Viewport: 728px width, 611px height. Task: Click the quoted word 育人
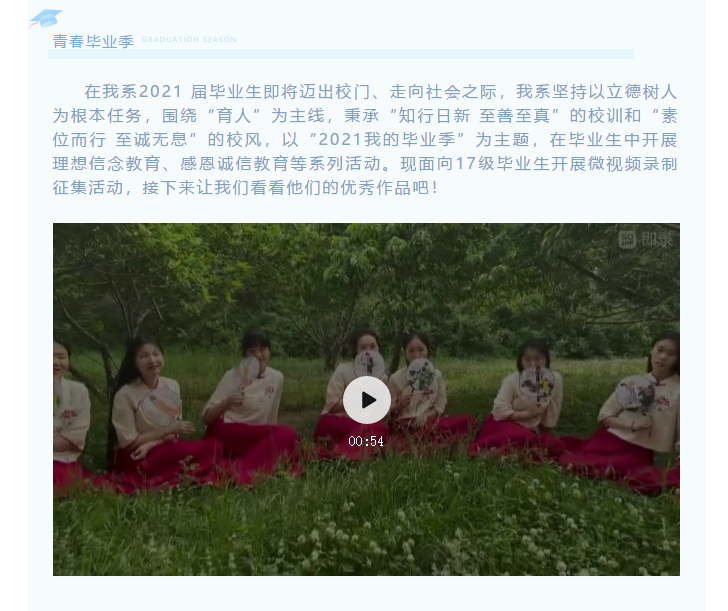(x=234, y=116)
